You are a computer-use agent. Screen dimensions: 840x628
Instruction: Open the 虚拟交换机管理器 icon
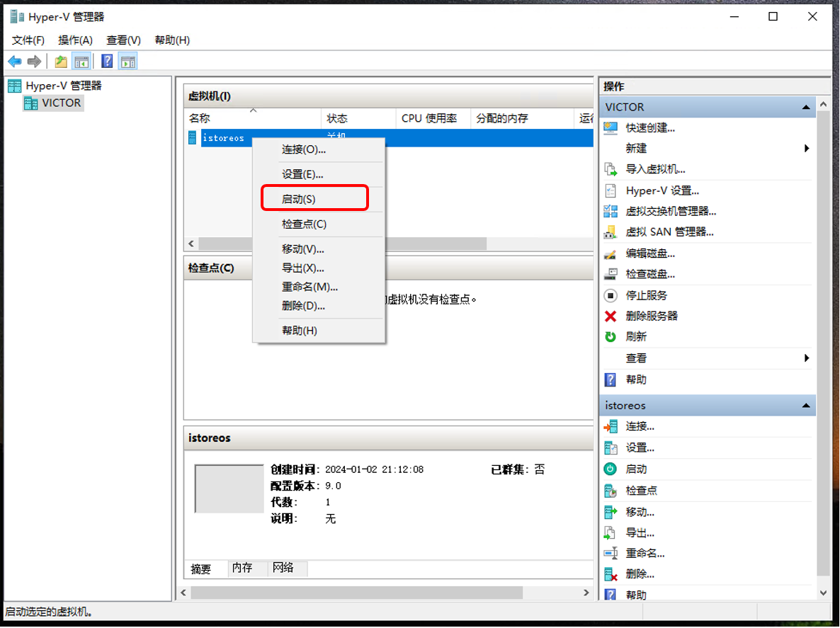(610, 210)
